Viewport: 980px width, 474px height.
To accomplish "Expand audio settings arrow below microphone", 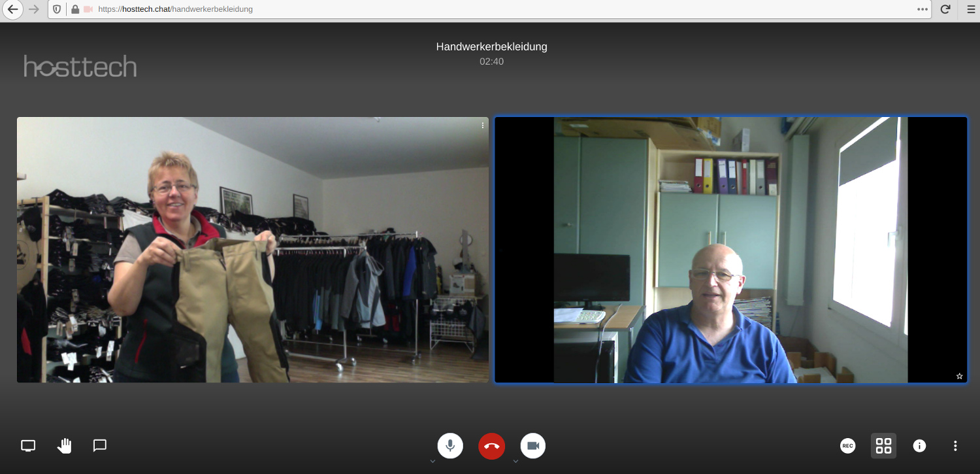I will (433, 461).
